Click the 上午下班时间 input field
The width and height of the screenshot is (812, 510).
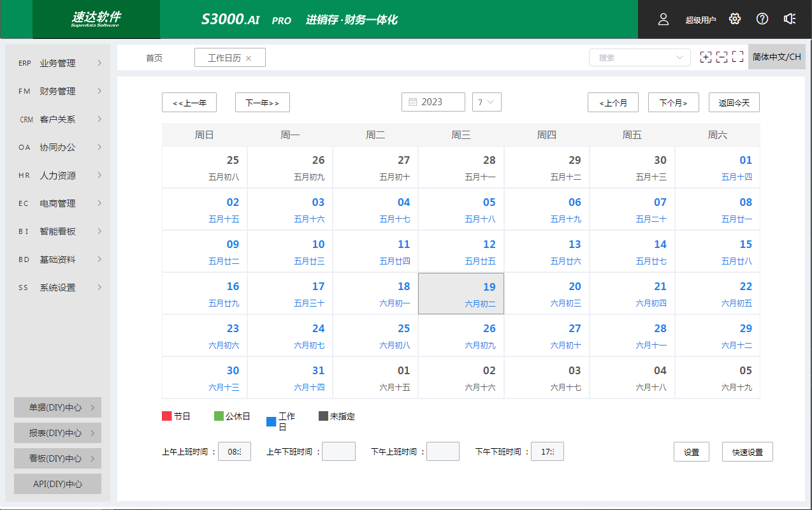click(338, 452)
